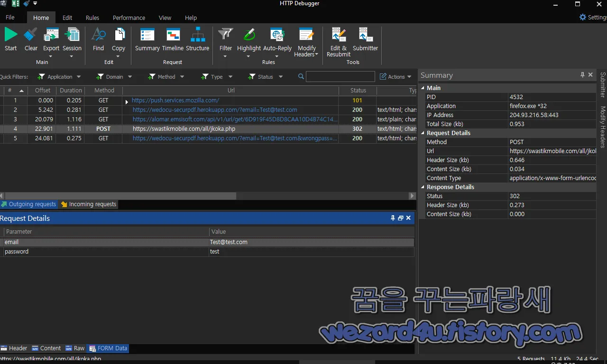Viewport: 607px width, 364px height.
Task: Switch to the FORM Data tab
Action: 108,348
